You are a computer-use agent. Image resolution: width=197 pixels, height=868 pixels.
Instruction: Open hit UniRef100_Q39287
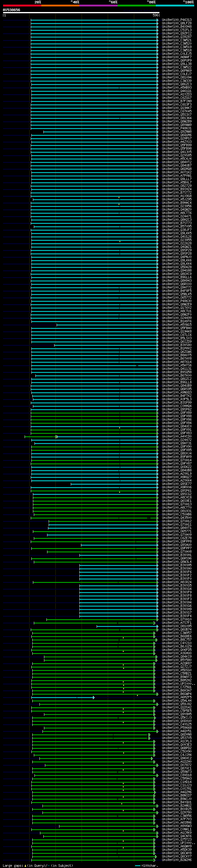point(177,37)
